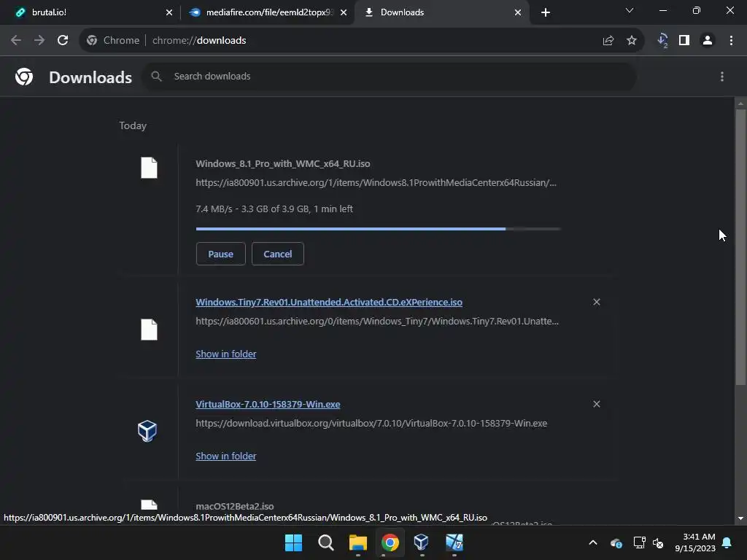
Task: Click the Windows 8.1 source URL
Action: tap(376, 182)
